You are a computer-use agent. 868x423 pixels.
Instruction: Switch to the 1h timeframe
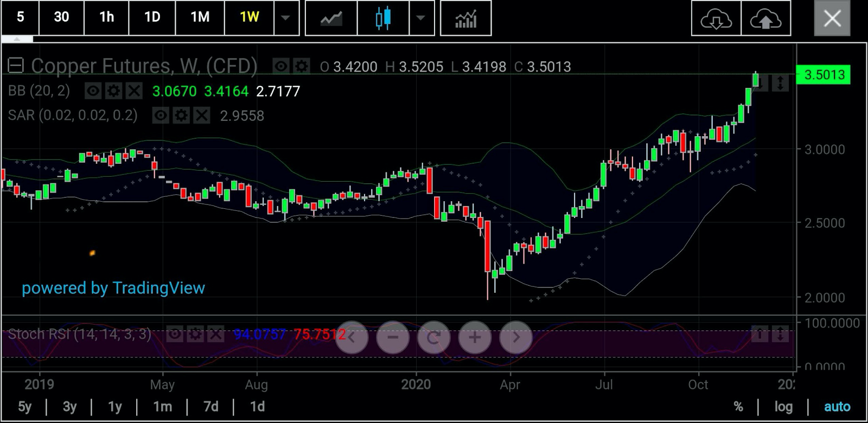coord(106,17)
